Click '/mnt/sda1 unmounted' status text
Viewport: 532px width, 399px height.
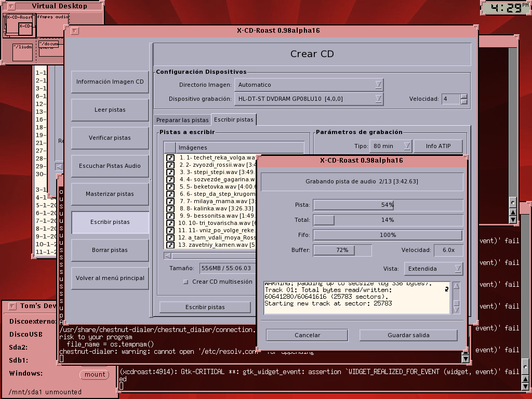[x=45, y=392]
